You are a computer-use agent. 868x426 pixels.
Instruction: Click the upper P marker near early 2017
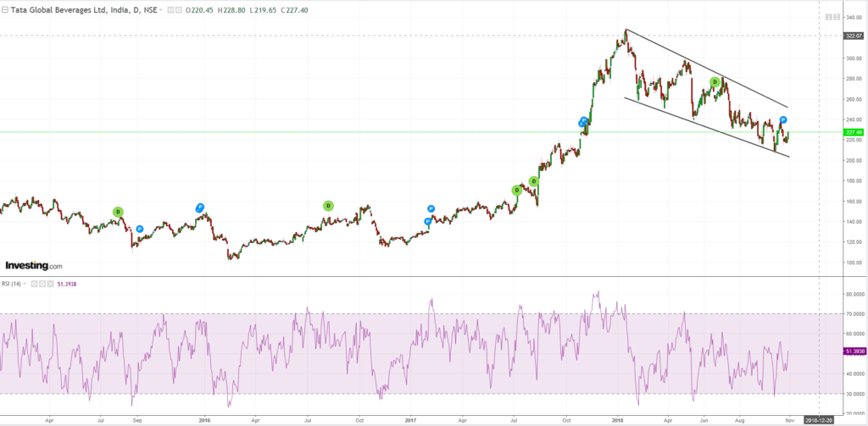[x=431, y=209]
